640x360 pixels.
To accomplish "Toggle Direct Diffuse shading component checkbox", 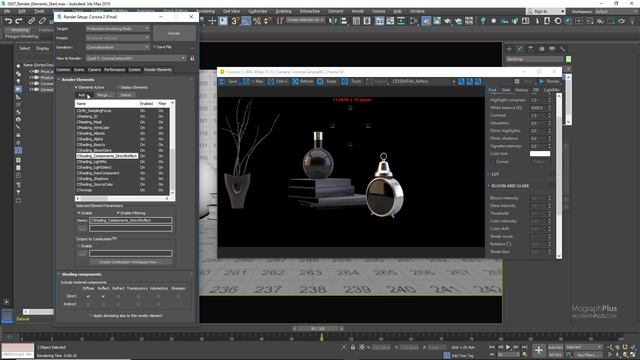I will click(x=88, y=296).
